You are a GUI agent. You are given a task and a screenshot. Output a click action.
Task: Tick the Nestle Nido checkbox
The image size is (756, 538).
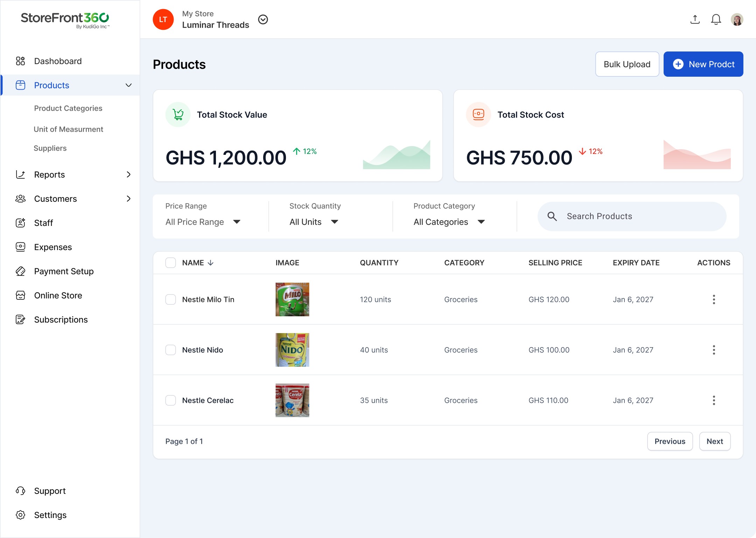(170, 350)
